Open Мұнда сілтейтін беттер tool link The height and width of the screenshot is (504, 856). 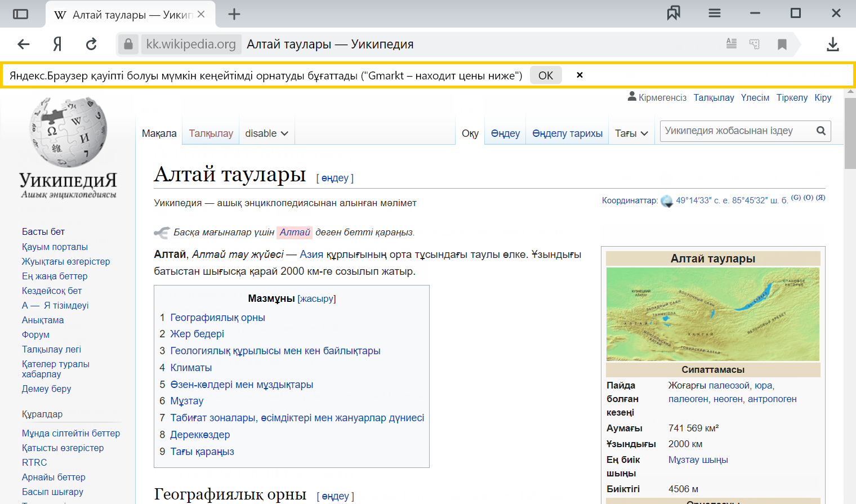tap(71, 433)
